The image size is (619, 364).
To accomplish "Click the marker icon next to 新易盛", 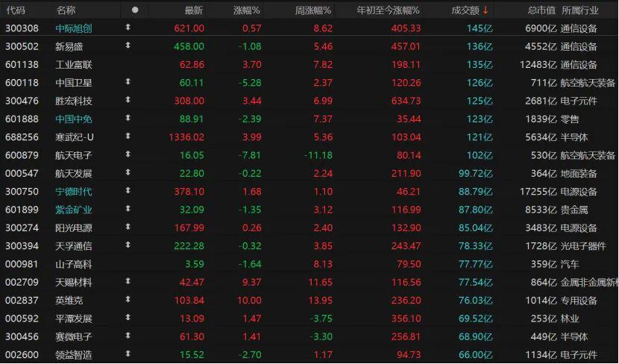I will [x=128, y=45].
